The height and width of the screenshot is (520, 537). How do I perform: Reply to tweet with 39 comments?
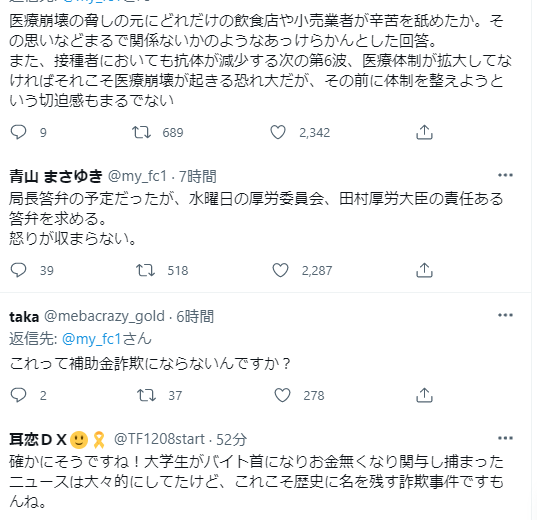(18, 270)
